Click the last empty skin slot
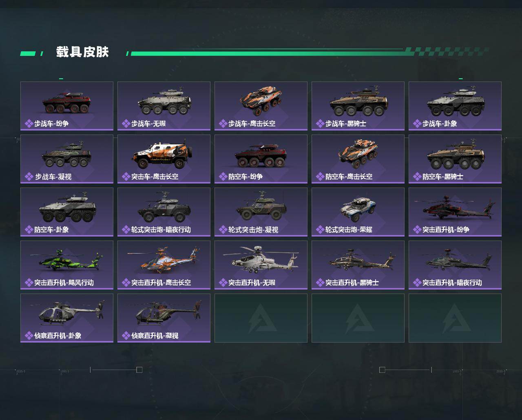This screenshot has width=522, height=420. click(455, 318)
